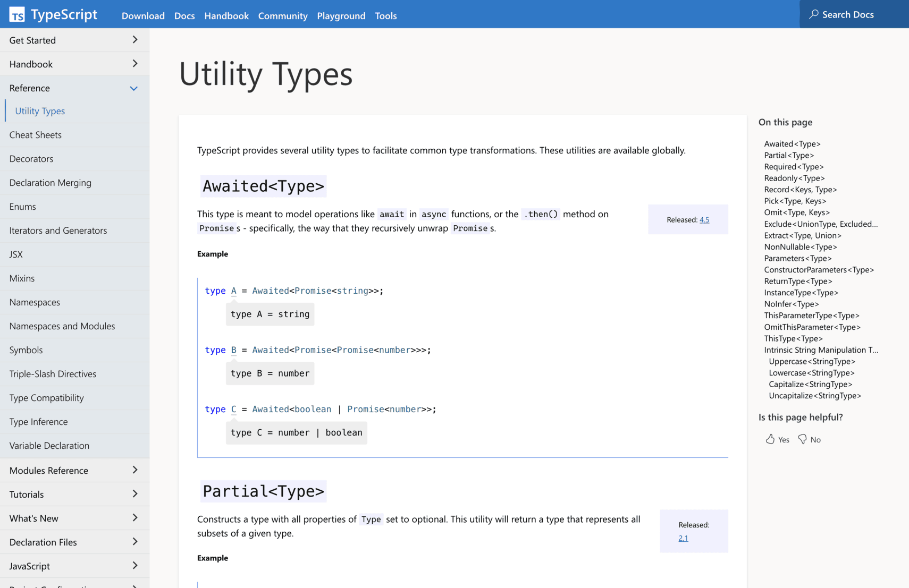Viewport: 909px width, 588px height.
Task: Open the Docs nav item
Action: coord(184,15)
